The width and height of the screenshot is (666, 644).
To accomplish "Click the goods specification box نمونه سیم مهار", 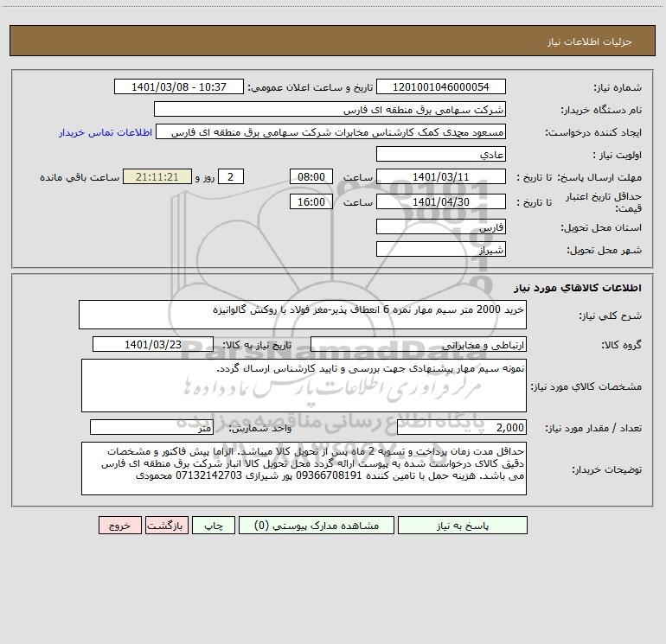I will point(304,386).
